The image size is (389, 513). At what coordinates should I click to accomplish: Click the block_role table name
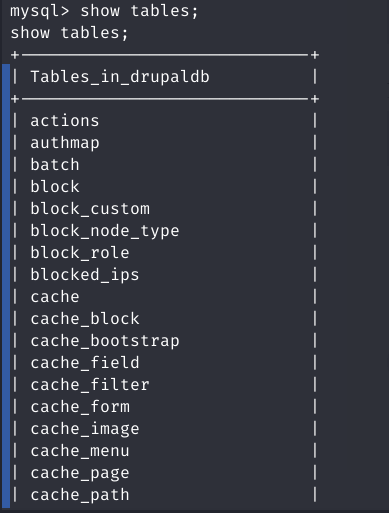(x=80, y=253)
